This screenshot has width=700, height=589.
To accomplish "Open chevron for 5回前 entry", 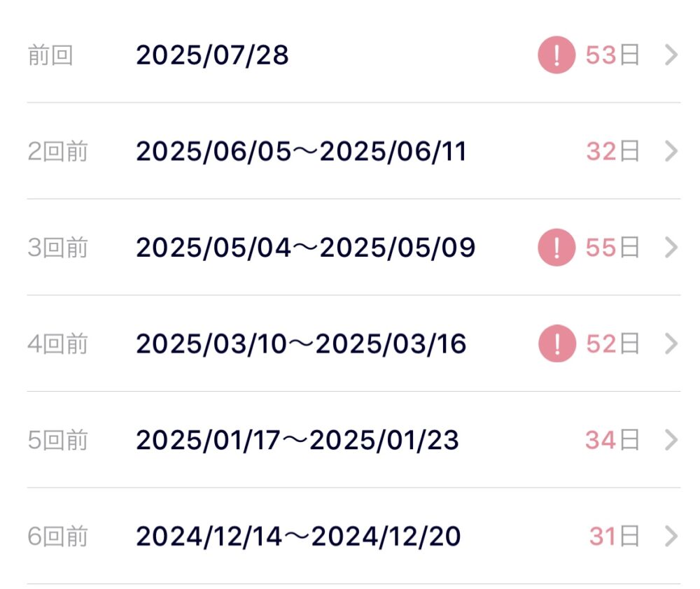I will tap(671, 440).
